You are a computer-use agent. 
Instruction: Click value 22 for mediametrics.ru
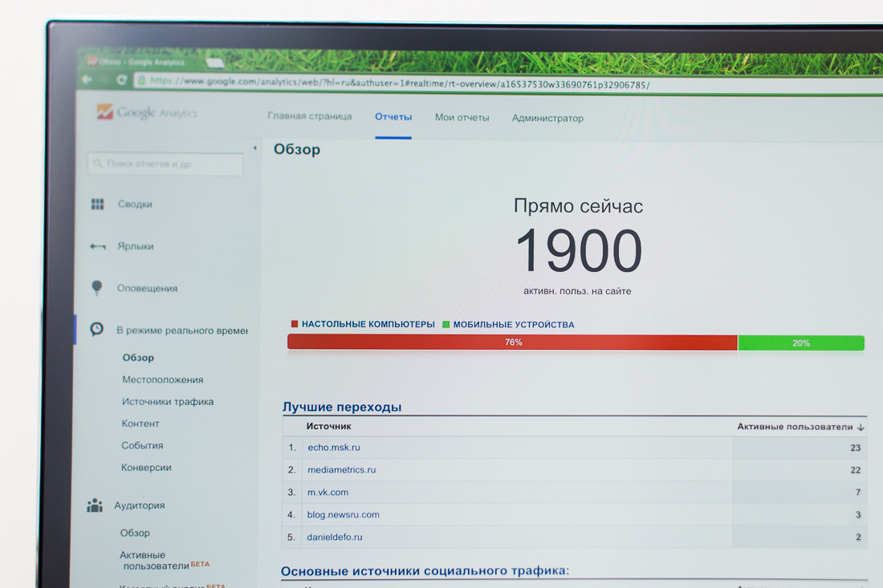[856, 470]
